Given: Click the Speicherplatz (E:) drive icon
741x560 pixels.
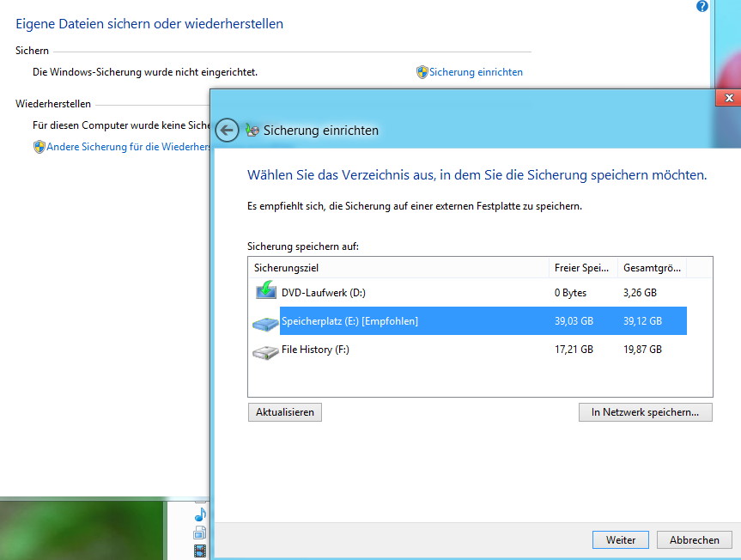Looking at the screenshot, I should pyautogui.click(x=265, y=324).
